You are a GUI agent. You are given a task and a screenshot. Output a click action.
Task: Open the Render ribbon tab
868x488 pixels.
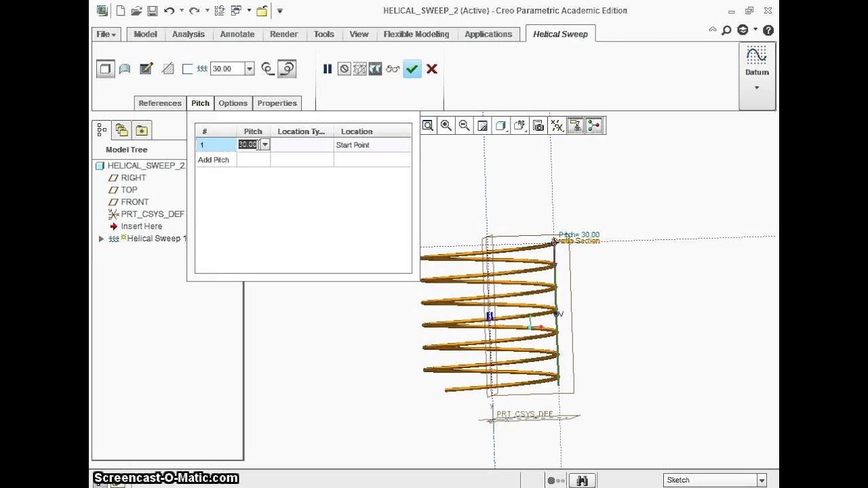(x=283, y=34)
